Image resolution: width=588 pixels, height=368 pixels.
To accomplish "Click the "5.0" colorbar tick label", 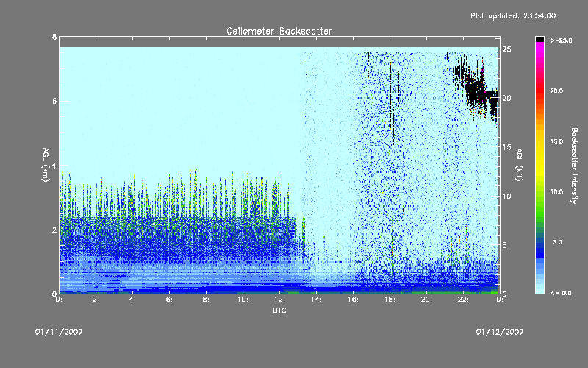I will (558, 242).
